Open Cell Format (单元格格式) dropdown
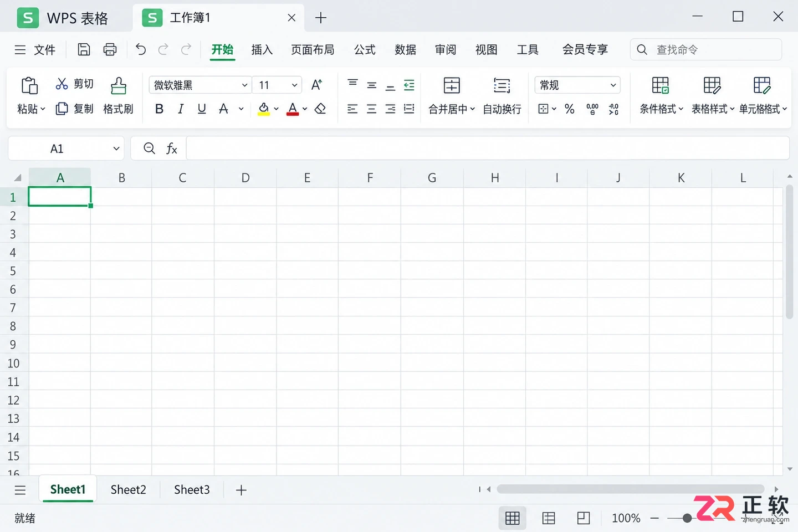This screenshot has width=798, height=532. (x=763, y=96)
